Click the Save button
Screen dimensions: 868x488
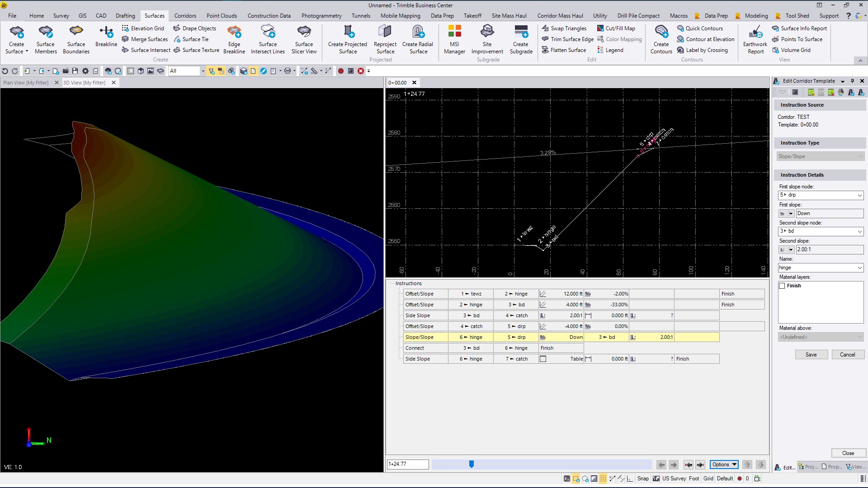pos(811,355)
